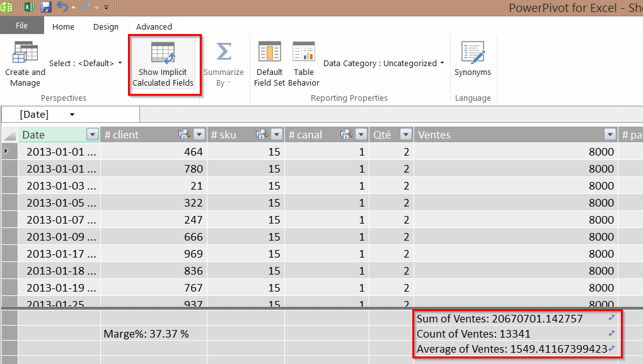Open the Date column filter dropdown
This screenshot has width=643, height=364.
[x=93, y=135]
